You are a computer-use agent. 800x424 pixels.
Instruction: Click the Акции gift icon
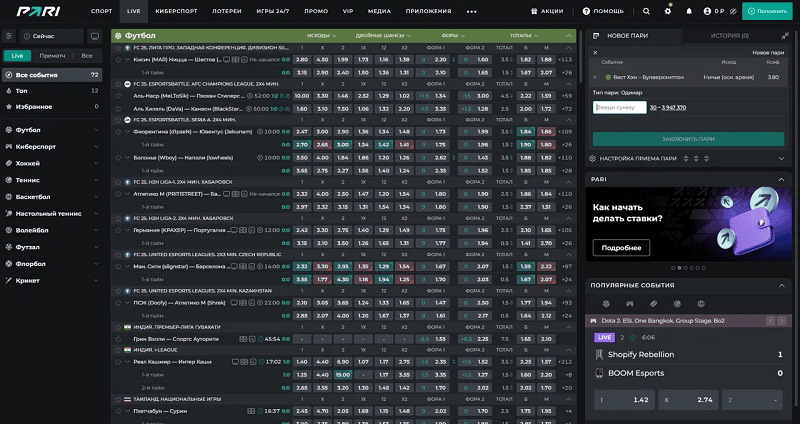click(534, 11)
